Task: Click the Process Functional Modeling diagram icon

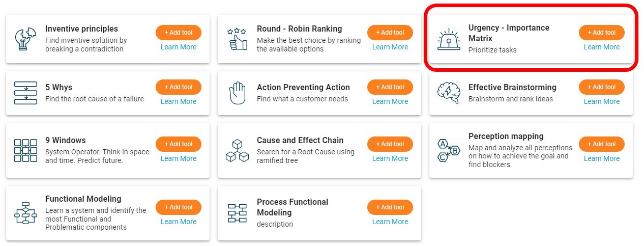Action: pos(237,213)
